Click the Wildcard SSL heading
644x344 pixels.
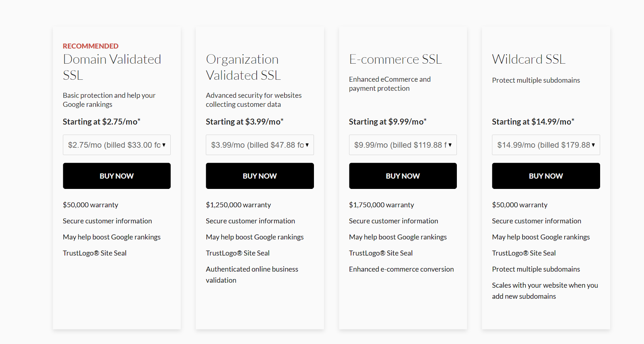point(528,59)
